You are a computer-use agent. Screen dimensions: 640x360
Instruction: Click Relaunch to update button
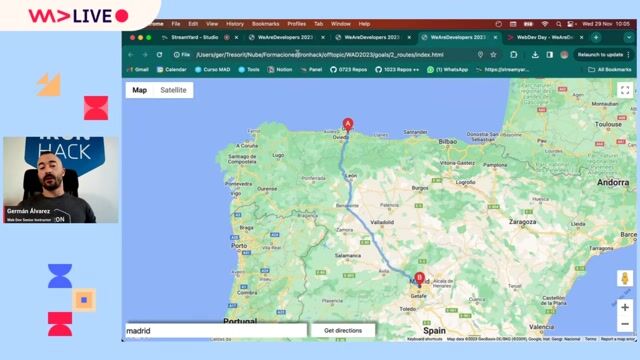coord(600,55)
